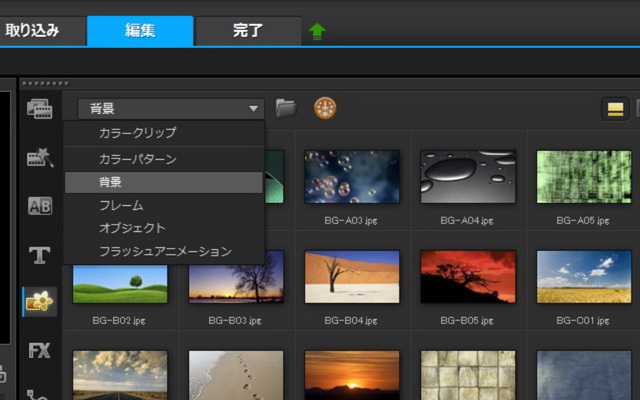Switch to the 取り込み tab
This screenshot has height=400, width=640.
33,30
